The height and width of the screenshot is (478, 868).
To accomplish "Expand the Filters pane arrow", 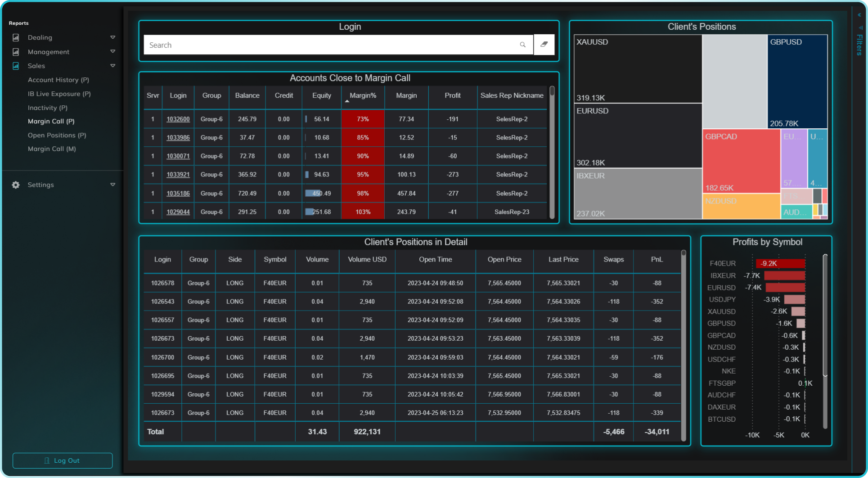I will 859,15.
